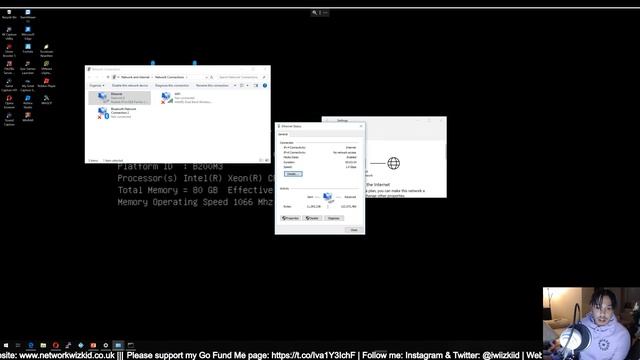Open the Fortnite desktop shortcut
Screen dimensions: 640x360
pos(28,49)
